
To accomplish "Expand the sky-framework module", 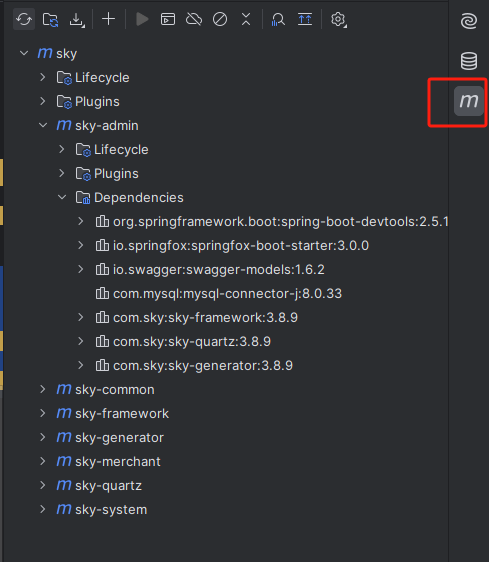I will 43,414.
